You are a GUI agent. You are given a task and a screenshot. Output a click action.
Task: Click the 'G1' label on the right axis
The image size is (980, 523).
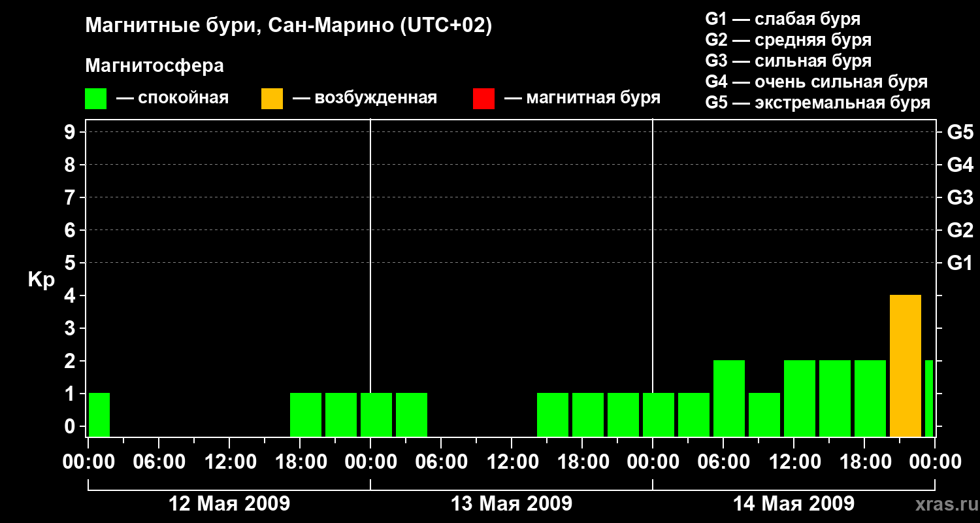click(x=960, y=263)
